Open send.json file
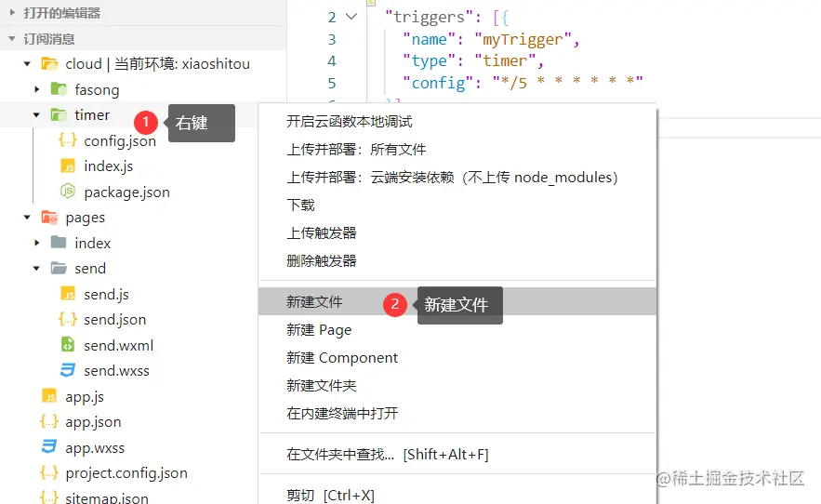 click(114, 320)
